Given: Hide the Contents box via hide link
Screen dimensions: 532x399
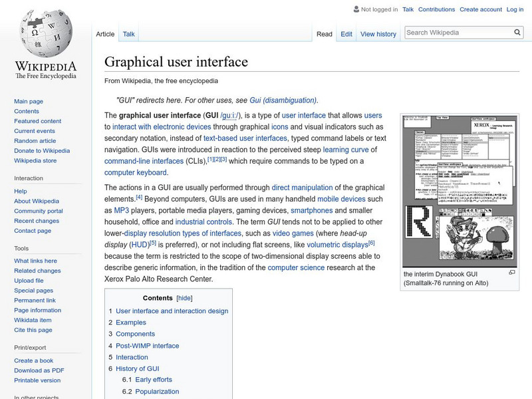Looking at the screenshot, I should click(185, 298).
